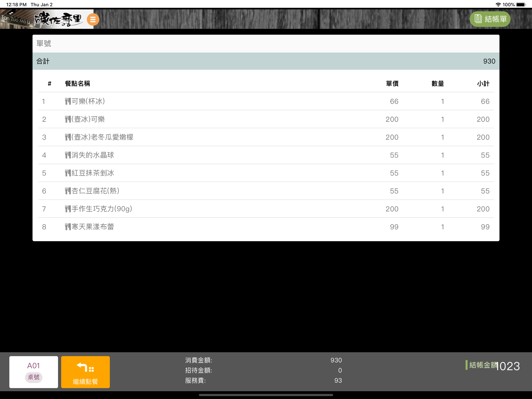Select the 消失的水晶球 item name
Viewport: 532px width, 399px height.
point(93,155)
